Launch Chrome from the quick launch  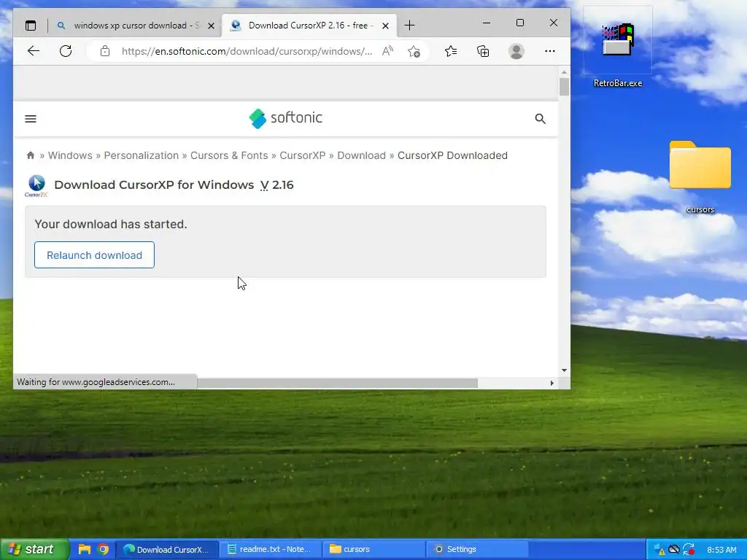(x=103, y=549)
